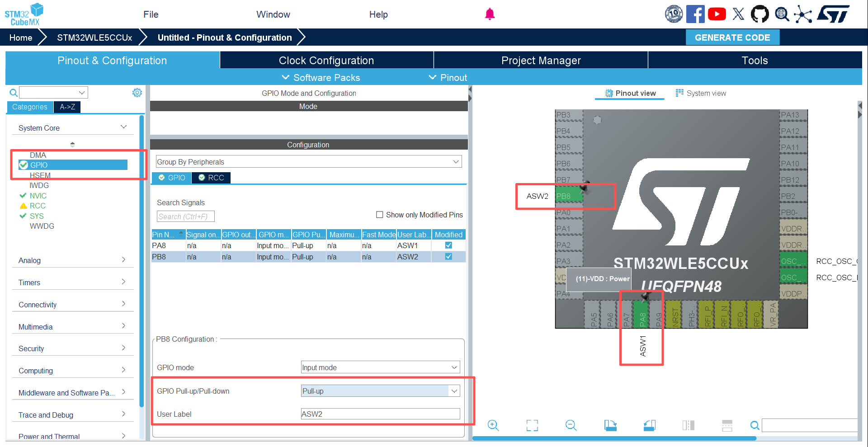Screen dimensions: 868x447
Task: Switch to Project Manager tab
Action: pyautogui.click(x=541, y=60)
